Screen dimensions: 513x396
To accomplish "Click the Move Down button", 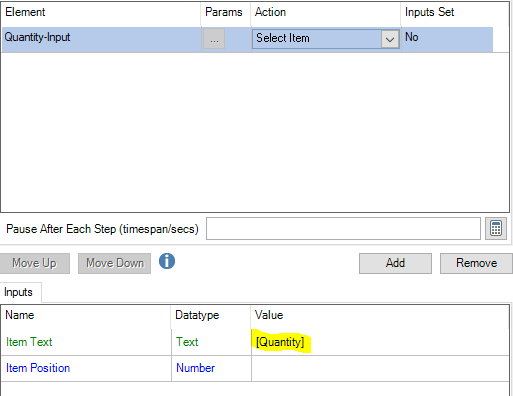I will pos(115,263).
